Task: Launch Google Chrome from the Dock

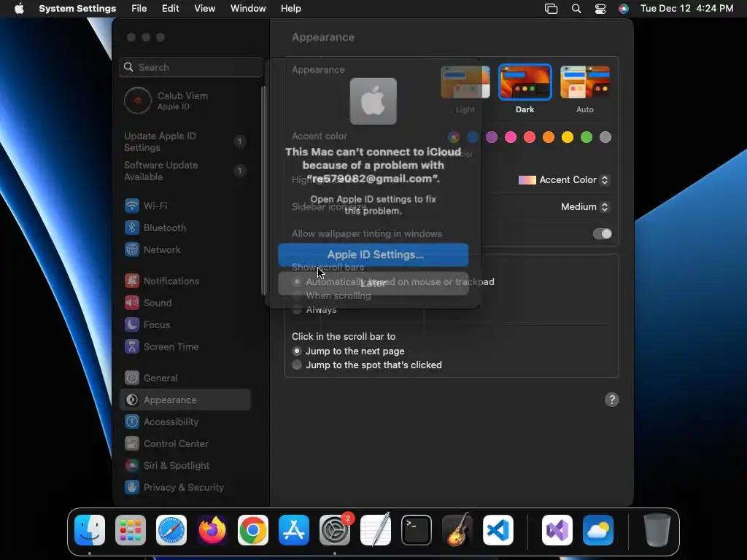Action: (253, 530)
